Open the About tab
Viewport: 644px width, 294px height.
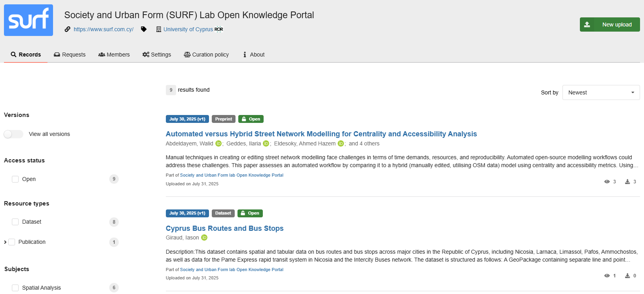tap(254, 55)
